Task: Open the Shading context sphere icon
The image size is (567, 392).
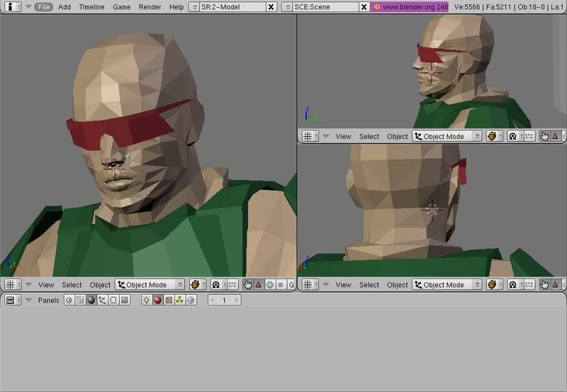Action: pos(91,301)
